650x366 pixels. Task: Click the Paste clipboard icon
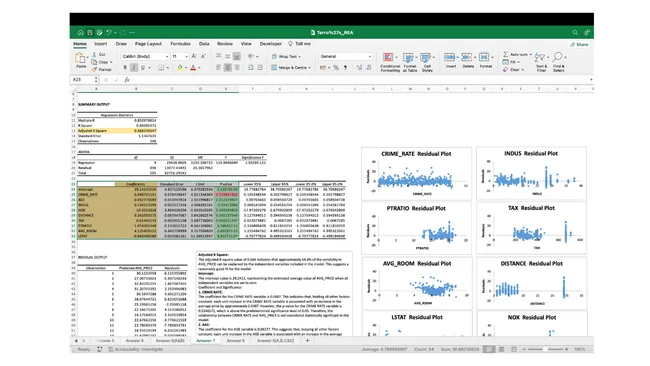click(80, 58)
